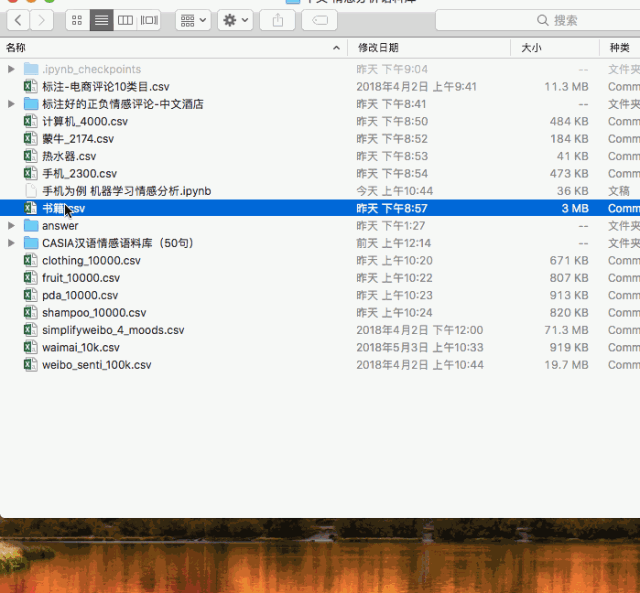The image size is (640, 593).
Task: Click the icon of 计算机_4000.csv
Action: (31, 121)
